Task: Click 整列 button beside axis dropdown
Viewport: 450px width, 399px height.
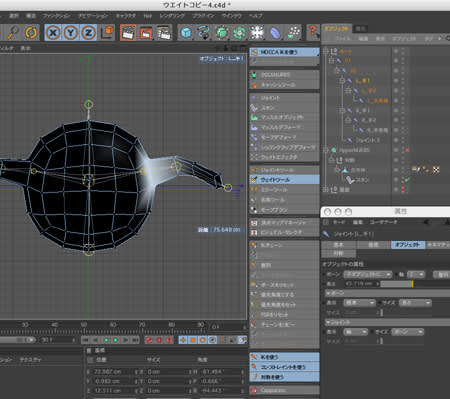Action: [442, 274]
